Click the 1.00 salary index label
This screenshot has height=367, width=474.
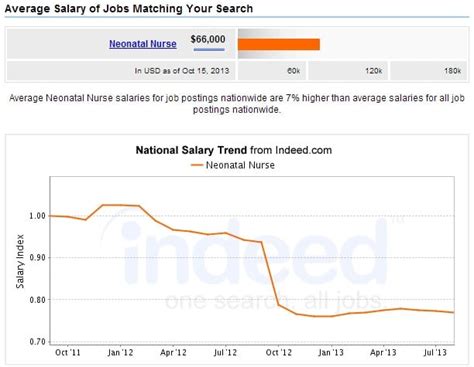(x=37, y=216)
